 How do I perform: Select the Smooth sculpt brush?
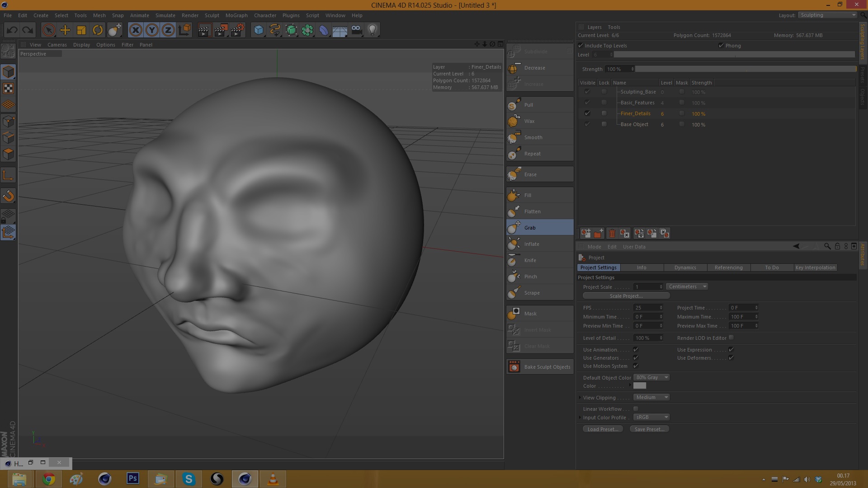(x=533, y=137)
